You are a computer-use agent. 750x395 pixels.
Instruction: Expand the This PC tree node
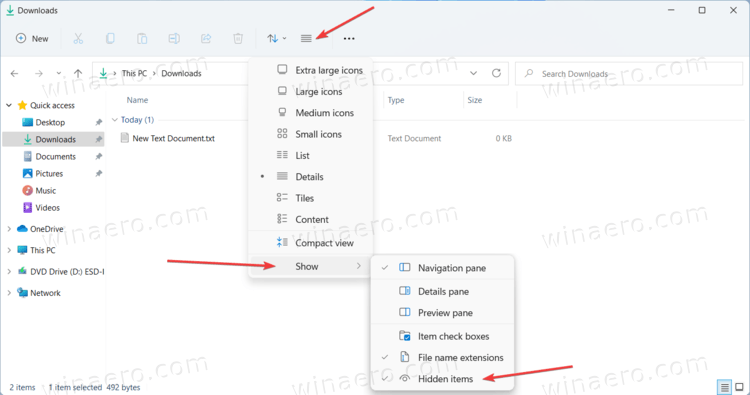click(x=9, y=250)
